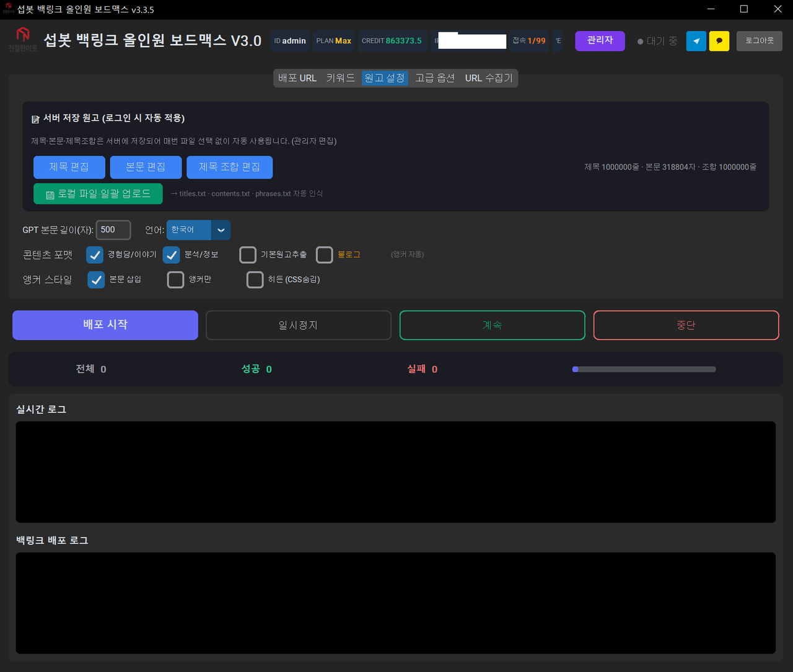Click 로컬 파일 일괄 업로드 button
The height and width of the screenshot is (672, 793).
click(98, 194)
